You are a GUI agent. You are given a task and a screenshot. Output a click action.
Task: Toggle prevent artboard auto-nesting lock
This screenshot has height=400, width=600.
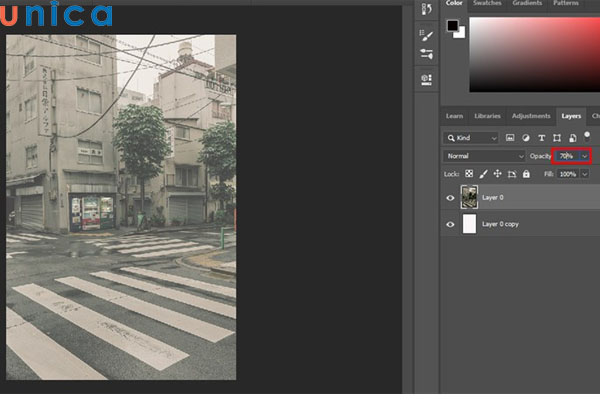pos(512,175)
